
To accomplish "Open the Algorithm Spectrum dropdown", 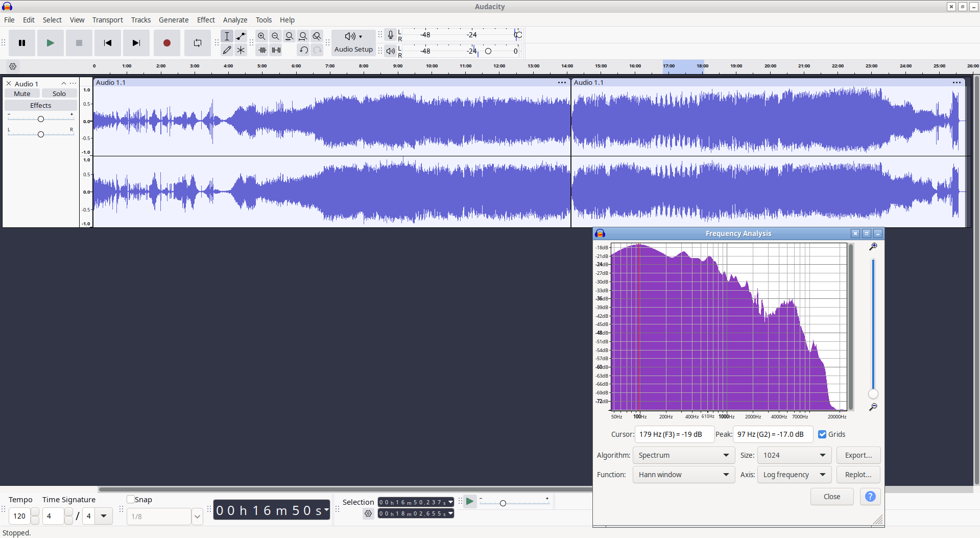I will click(684, 455).
